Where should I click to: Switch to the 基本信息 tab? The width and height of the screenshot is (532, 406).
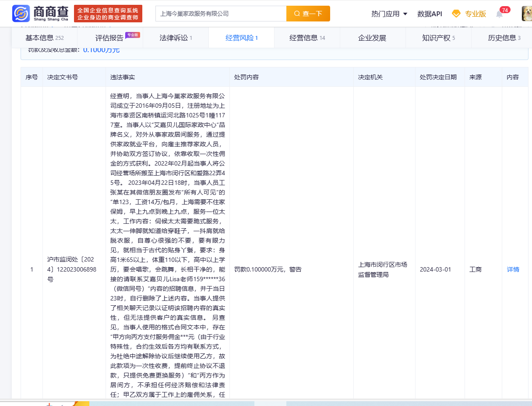[x=45, y=38]
